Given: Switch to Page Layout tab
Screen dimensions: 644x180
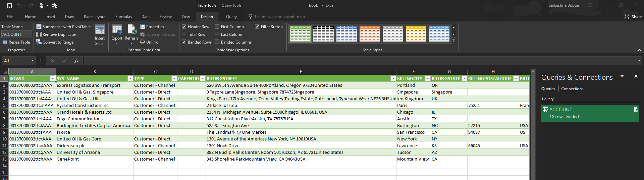Looking at the screenshot, I should click(95, 16).
